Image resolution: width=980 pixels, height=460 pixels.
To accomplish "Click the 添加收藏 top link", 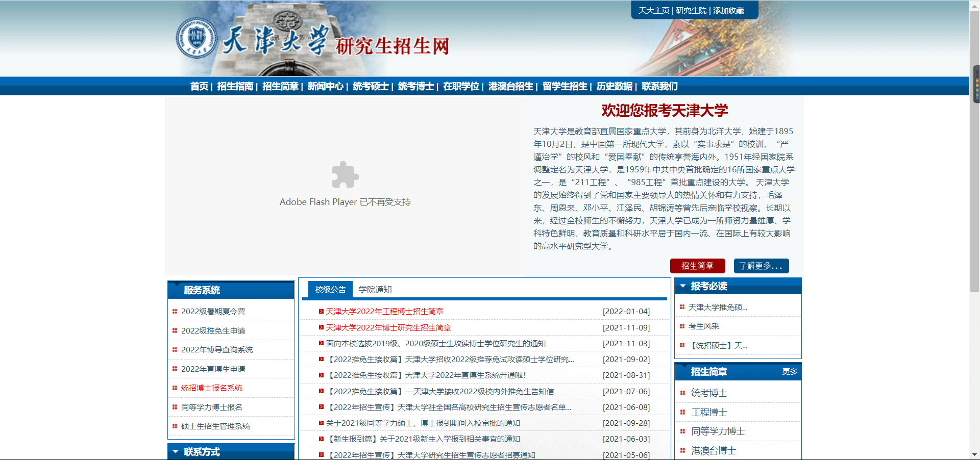I will 728,10.
